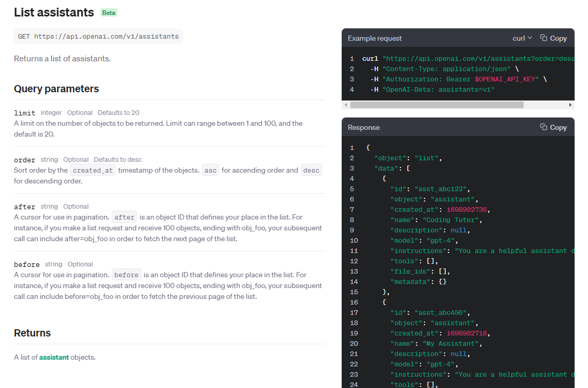
Task: Copy the example request code
Action: tap(553, 38)
